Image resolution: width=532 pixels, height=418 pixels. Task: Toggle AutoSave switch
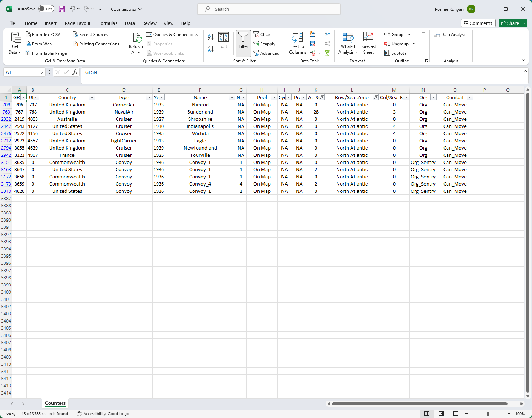coord(46,9)
